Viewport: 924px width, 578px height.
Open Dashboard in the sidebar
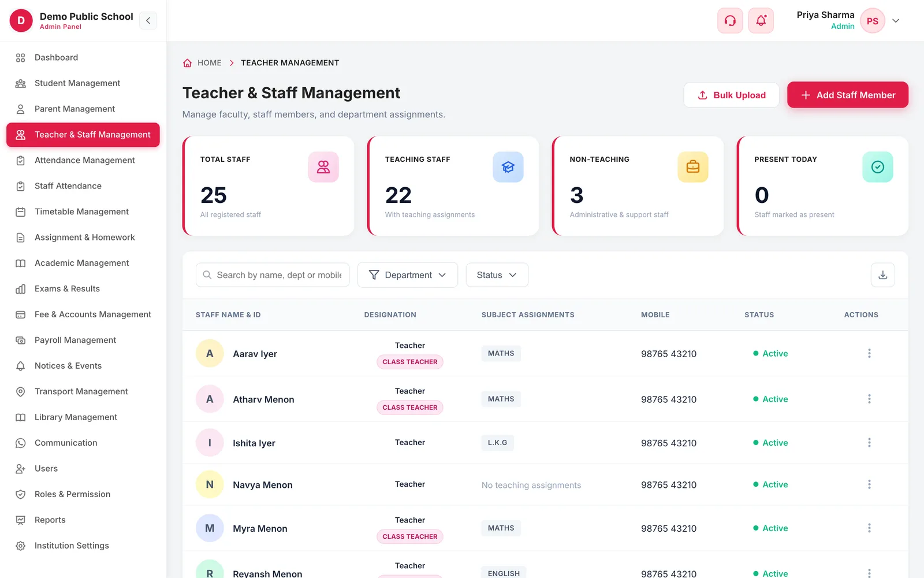(x=83, y=58)
